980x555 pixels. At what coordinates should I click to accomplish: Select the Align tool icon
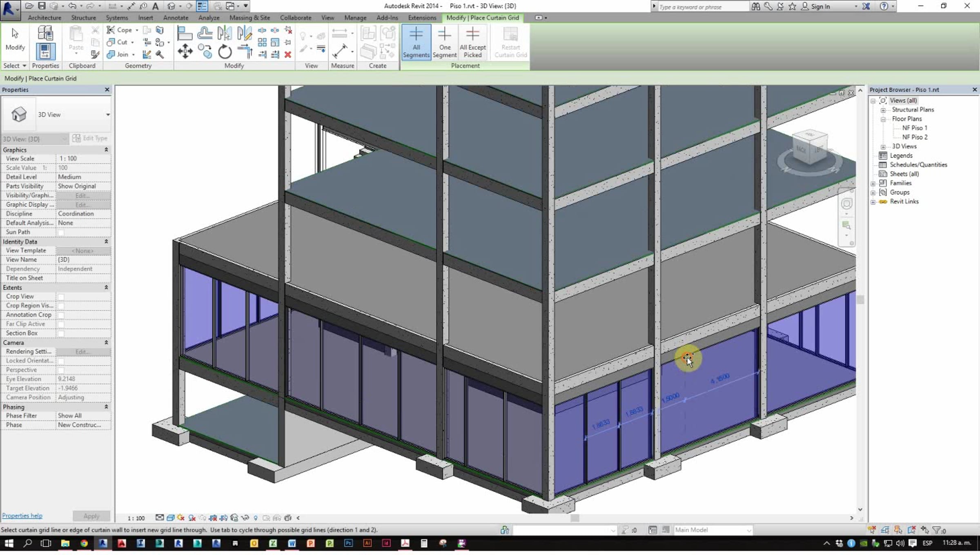(185, 33)
